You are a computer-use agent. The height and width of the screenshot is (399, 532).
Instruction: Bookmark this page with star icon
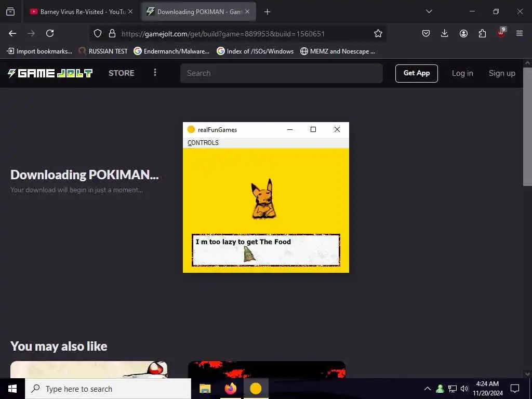pos(378,33)
